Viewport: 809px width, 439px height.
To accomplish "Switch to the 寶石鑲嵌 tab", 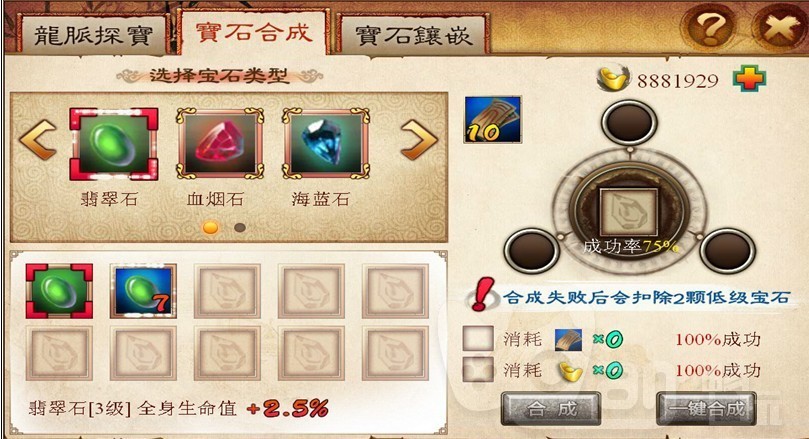I will point(414,35).
